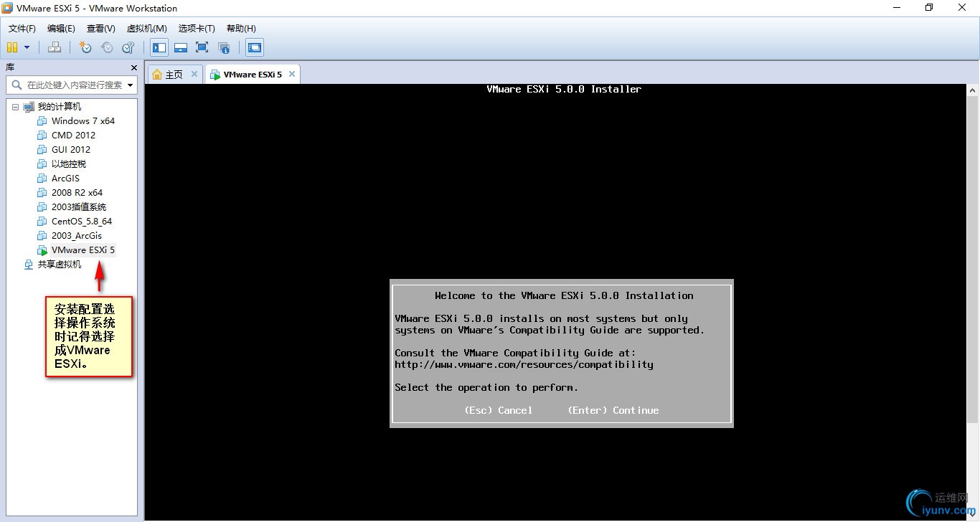Open the 虚拟机(M) menu
Screen dimensions: 980x522
pyautogui.click(x=146, y=28)
